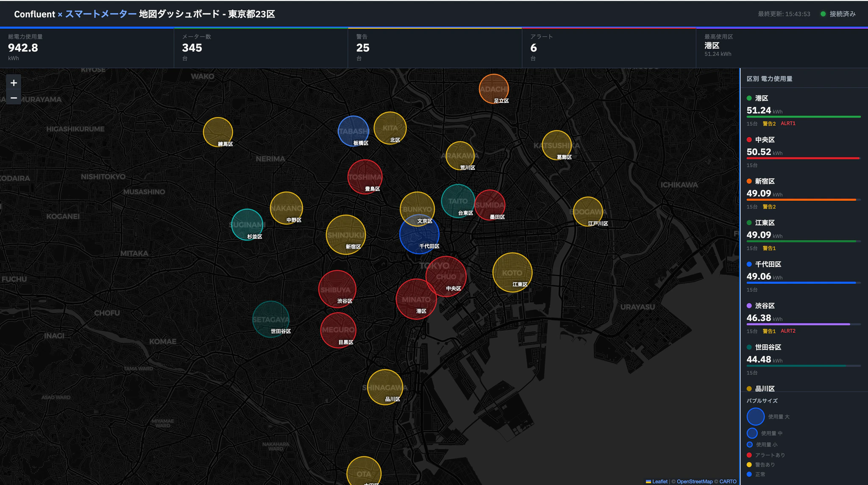Click the 最終更新 timestamp text

(x=784, y=14)
